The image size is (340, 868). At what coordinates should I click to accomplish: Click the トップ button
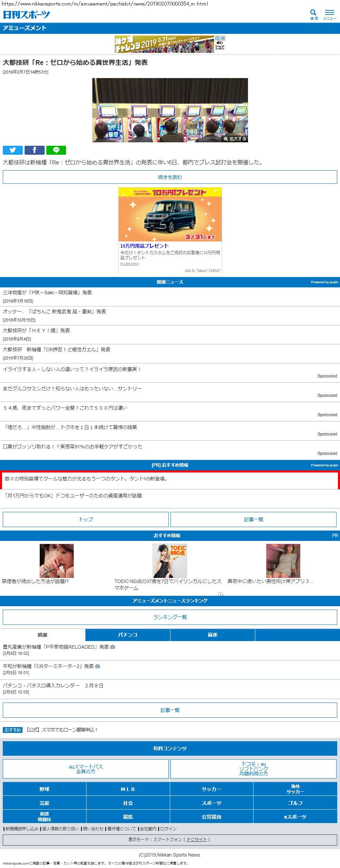(86, 519)
